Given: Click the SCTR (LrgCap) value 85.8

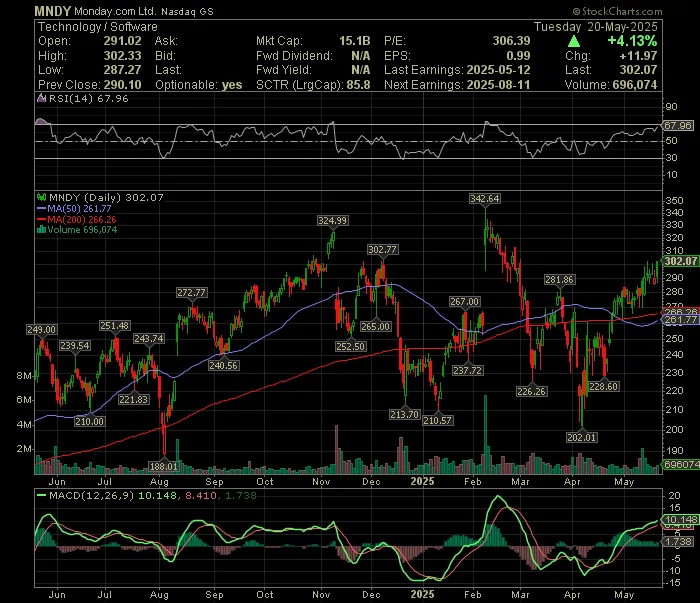Looking at the screenshot, I should (x=358, y=85).
